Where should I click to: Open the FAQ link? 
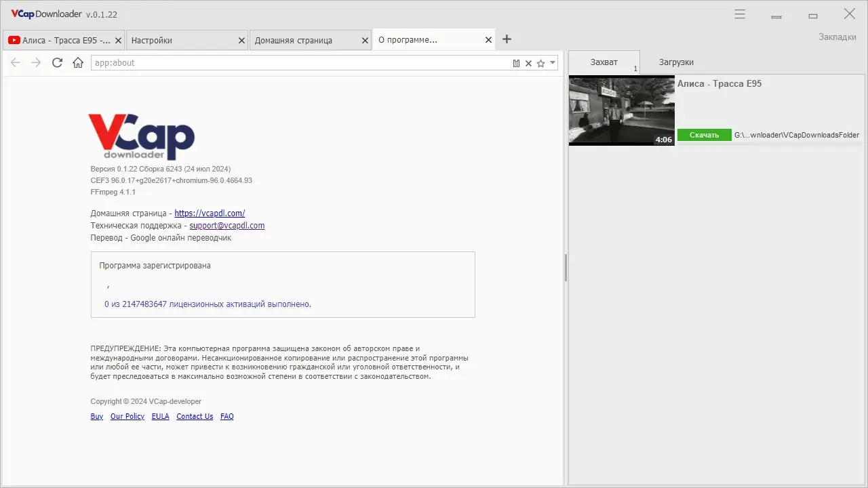[227, 416]
